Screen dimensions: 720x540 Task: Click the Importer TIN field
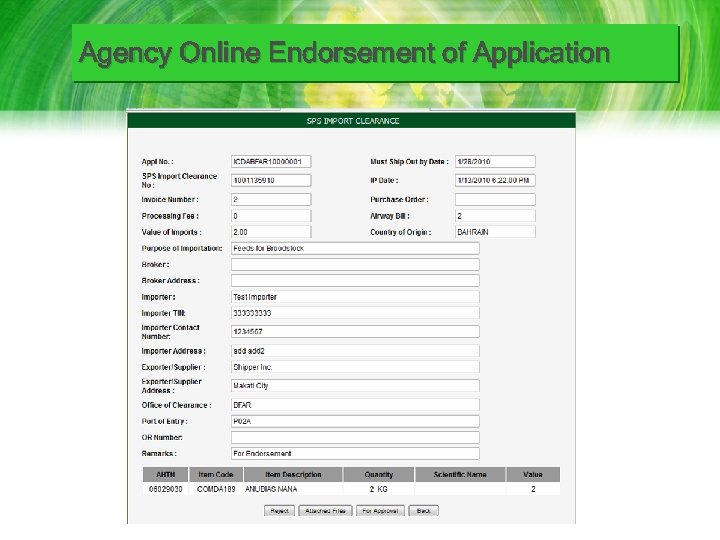point(355,313)
